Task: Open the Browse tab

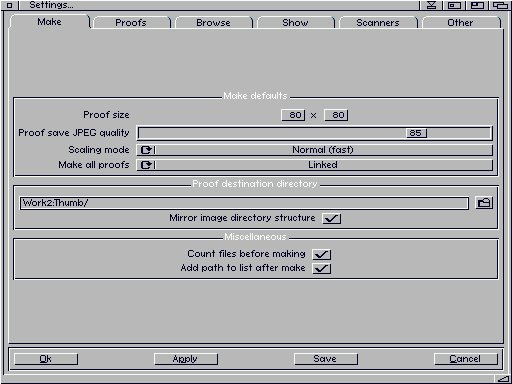Action: [x=213, y=23]
